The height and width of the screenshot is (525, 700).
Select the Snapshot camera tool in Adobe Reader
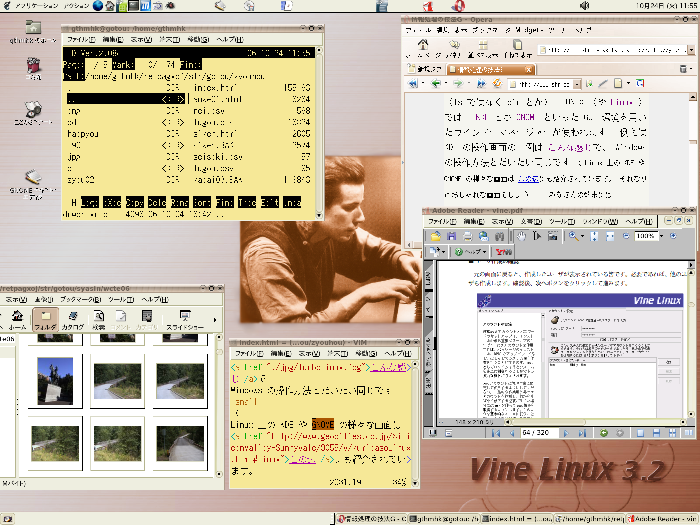tap(553, 236)
